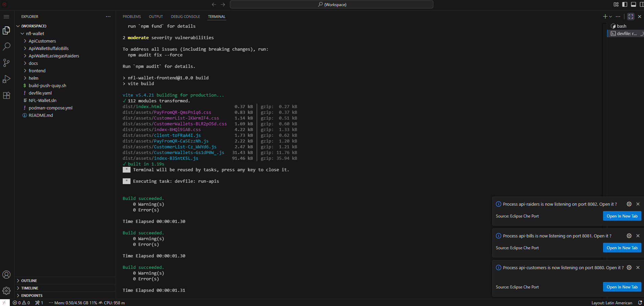Toggle the bottom panel visibility
This screenshot has width=644, height=306.
[x=634, y=4]
